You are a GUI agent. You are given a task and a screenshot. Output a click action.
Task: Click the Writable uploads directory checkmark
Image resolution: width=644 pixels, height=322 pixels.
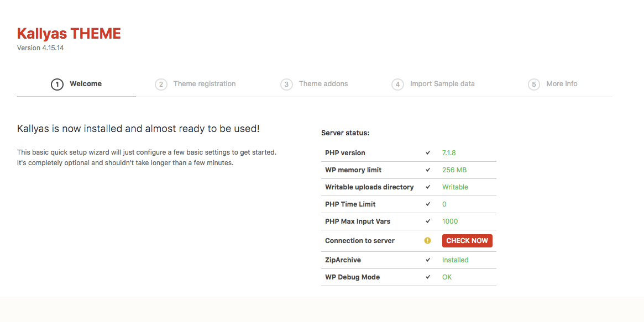[x=428, y=187]
